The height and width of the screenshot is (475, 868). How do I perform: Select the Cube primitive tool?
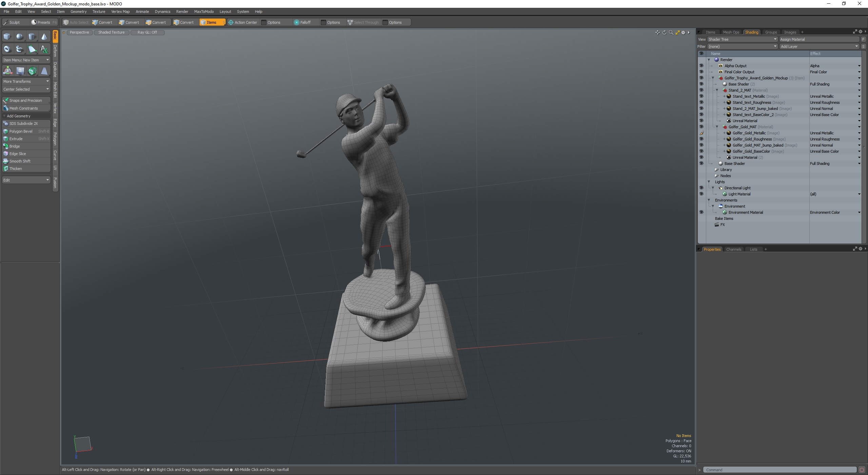[7, 37]
